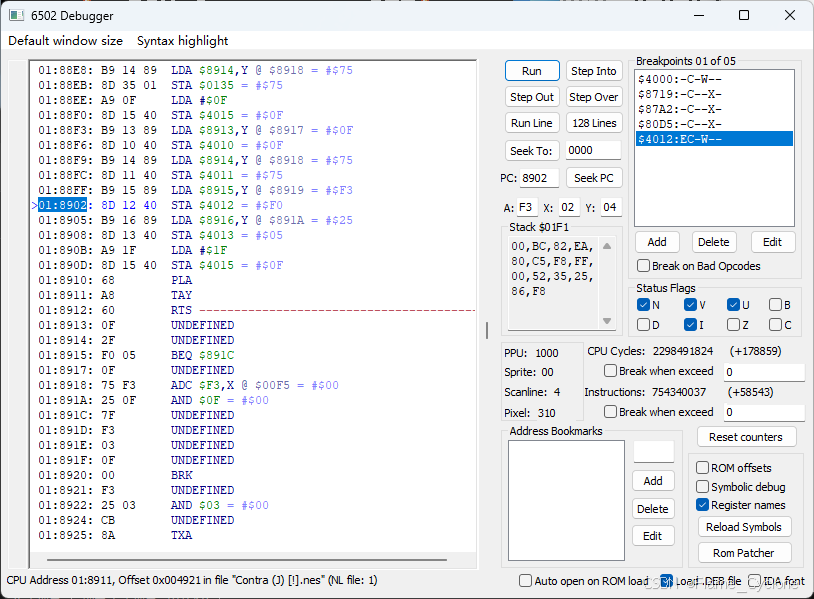The image size is (814, 599).
Task: Click the highlighted address 01:8902
Action: 62,205
